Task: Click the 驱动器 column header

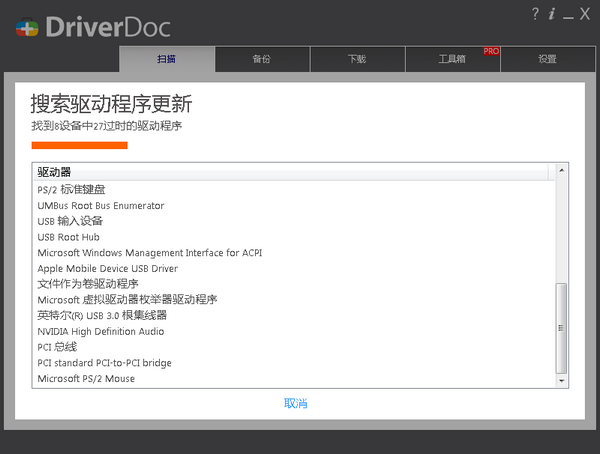Action: coord(54,172)
